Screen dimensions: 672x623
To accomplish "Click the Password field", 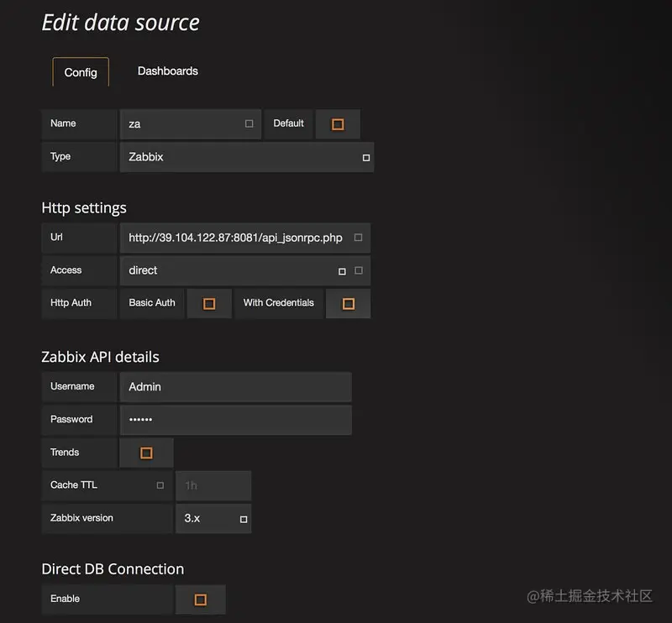I will (236, 420).
